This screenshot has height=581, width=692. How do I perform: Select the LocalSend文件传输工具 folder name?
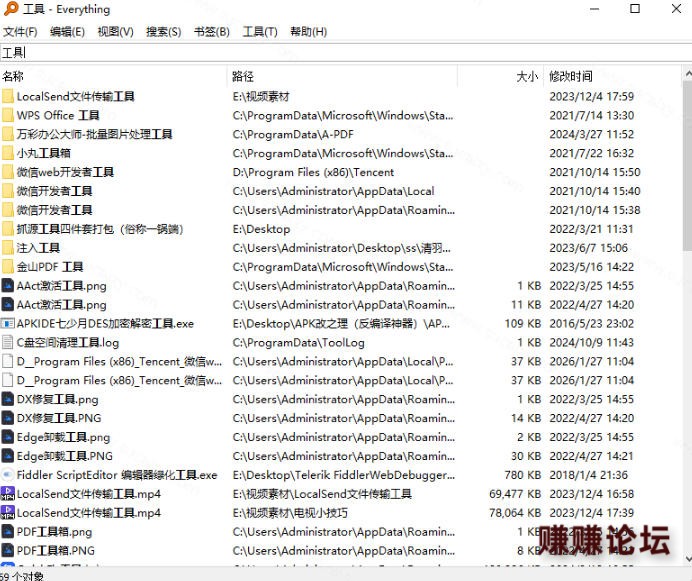pos(75,96)
